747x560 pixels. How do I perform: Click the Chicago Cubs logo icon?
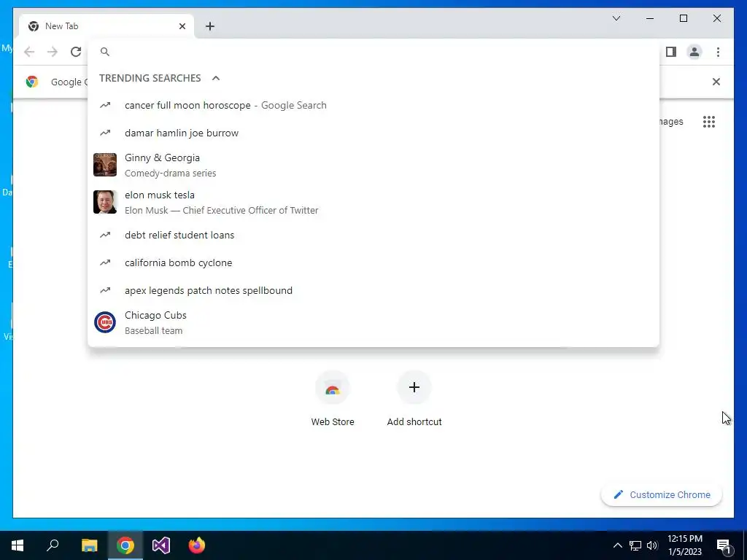coord(105,322)
